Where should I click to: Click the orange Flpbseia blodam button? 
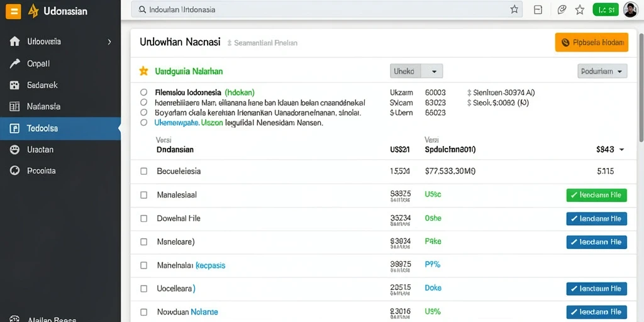point(591,42)
